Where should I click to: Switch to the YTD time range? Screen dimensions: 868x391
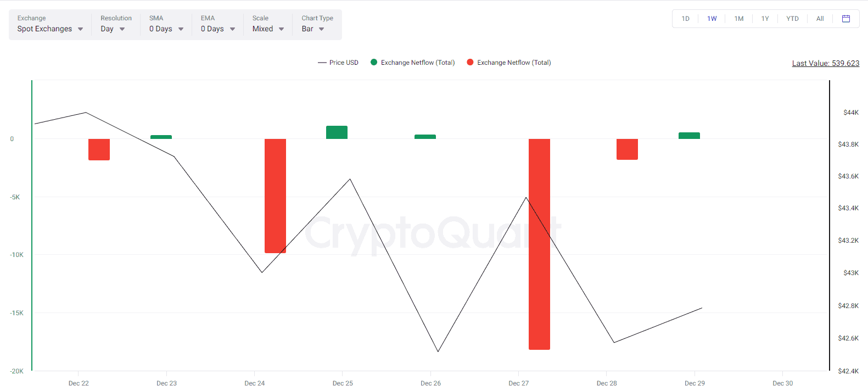792,19
